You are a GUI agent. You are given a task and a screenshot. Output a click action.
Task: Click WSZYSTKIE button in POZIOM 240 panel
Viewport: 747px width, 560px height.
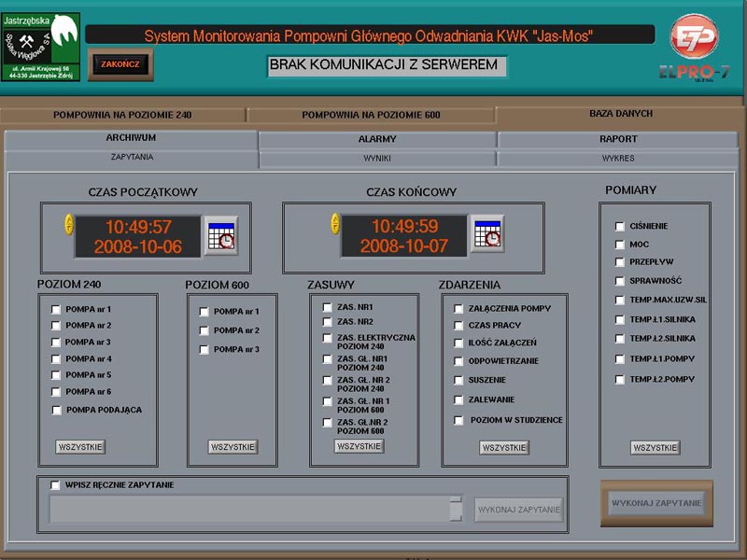80,447
